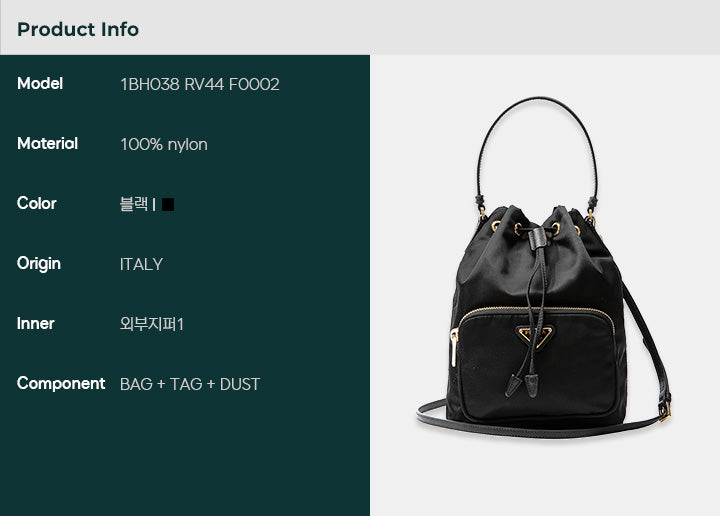The width and height of the screenshot is (720, 516).
Task: Click the black bucket bag product image
Action: pyautogui.click(x=544, y=267)
